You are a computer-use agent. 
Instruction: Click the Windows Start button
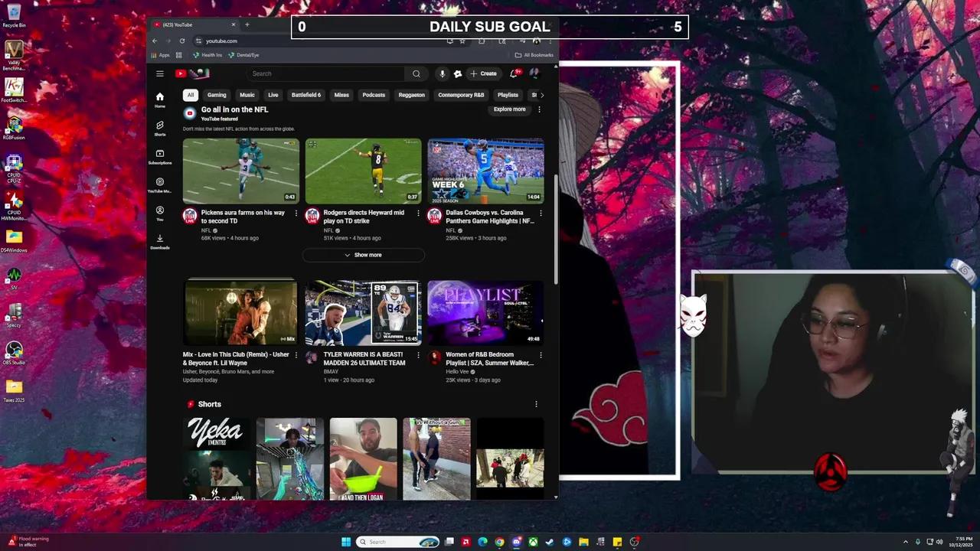(x=345, y=542)
